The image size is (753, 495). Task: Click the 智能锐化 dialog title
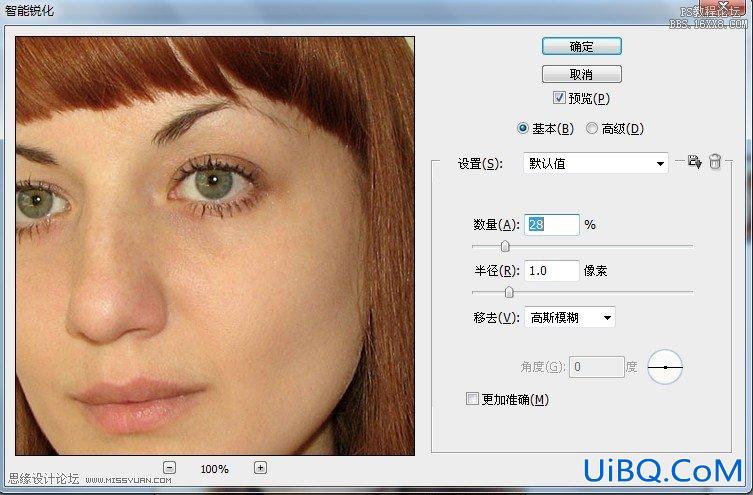(29, 11)
